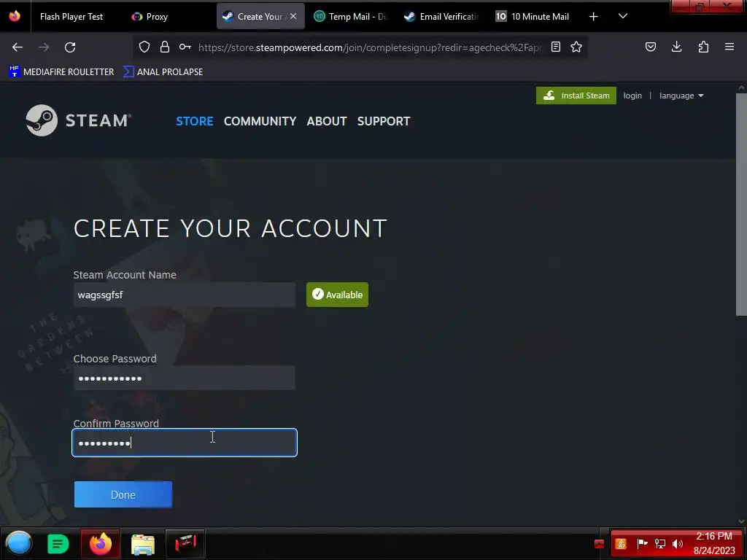Open the COMMUNITY menu
747x560 pixels.
coord(260,121)
